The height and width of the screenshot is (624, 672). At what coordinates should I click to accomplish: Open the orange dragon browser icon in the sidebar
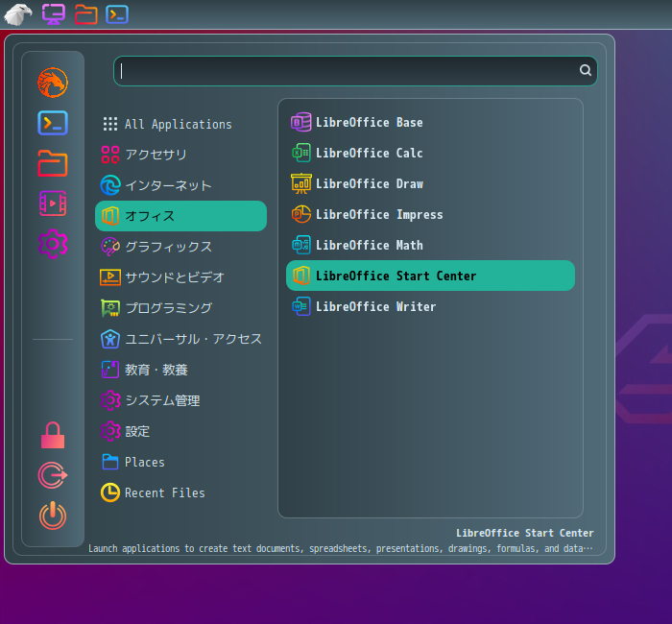53,83
